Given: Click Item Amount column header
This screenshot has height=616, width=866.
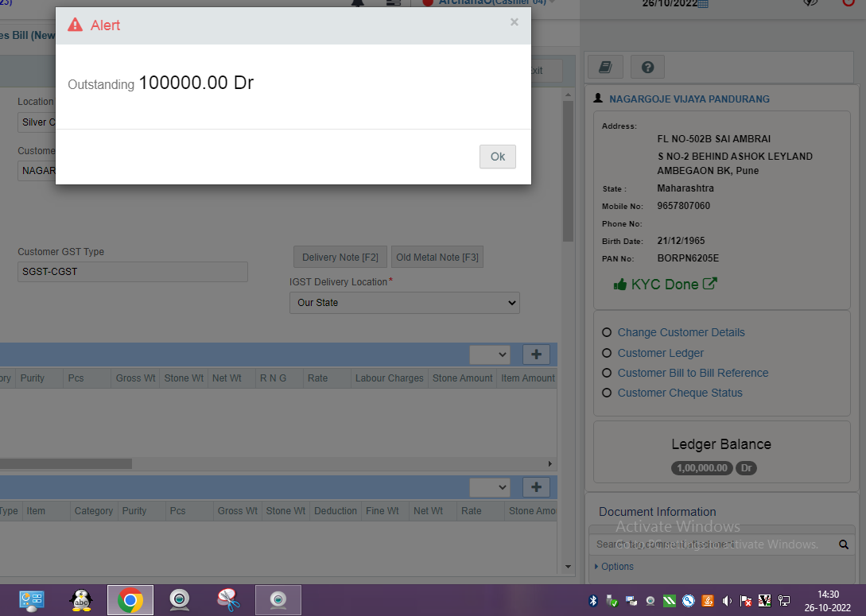Looking at the screenshot, I should (527, 378).
